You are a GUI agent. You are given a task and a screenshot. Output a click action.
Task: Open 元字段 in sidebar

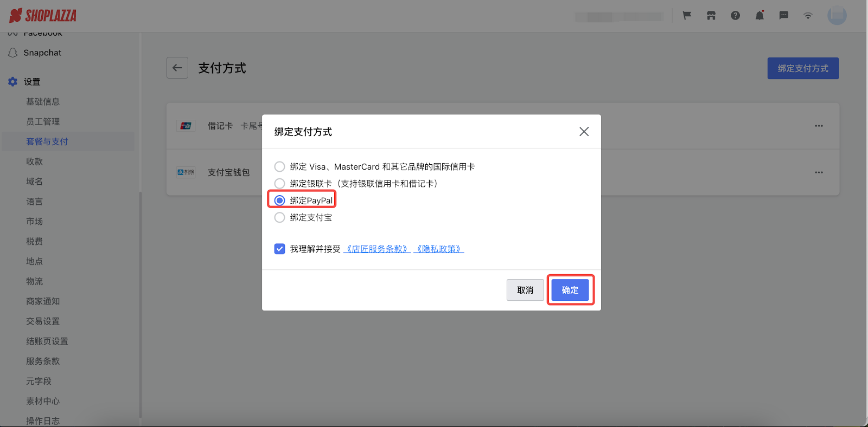click(x=39, y=381)
